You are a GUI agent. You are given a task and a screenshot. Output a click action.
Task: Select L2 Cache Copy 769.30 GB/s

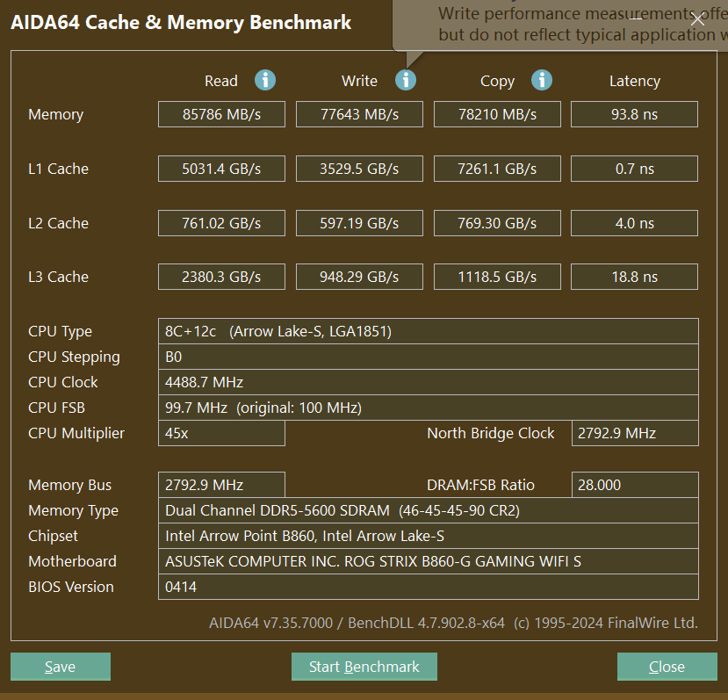point(497,223)
